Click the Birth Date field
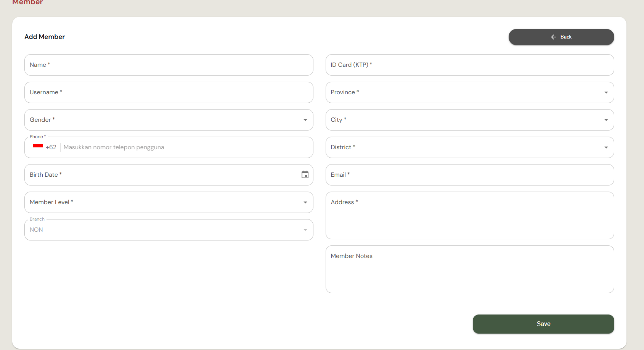The image size is (644, 350). [169, 175]
